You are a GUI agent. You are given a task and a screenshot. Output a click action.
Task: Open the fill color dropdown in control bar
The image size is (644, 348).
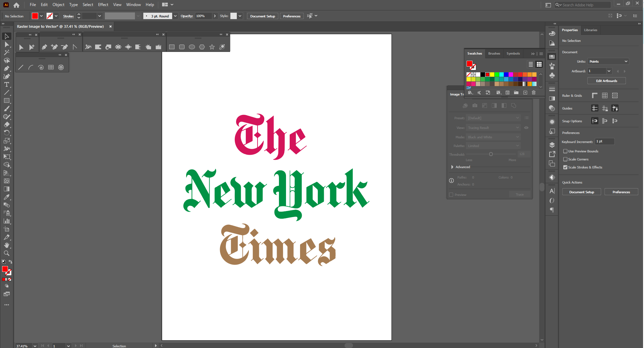click(42, 16)
